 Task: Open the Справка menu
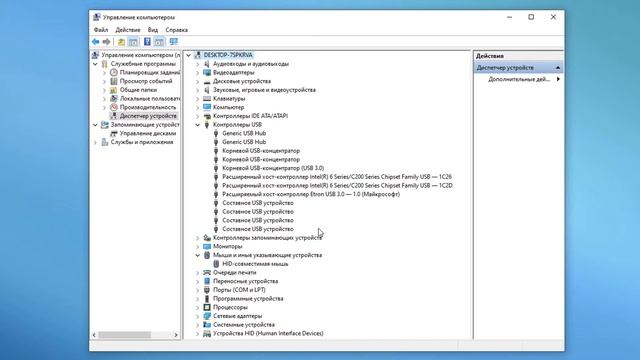click(176, 30)
